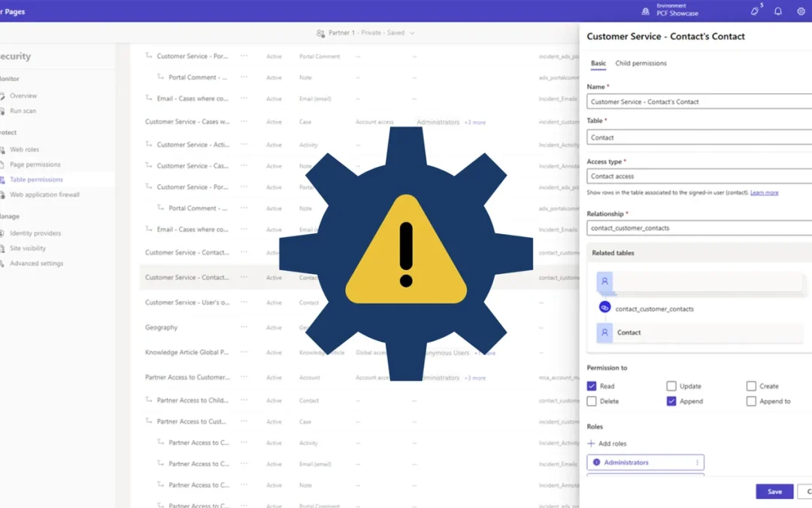Open more options for Partner Access to Child... row

pos(244,400)
